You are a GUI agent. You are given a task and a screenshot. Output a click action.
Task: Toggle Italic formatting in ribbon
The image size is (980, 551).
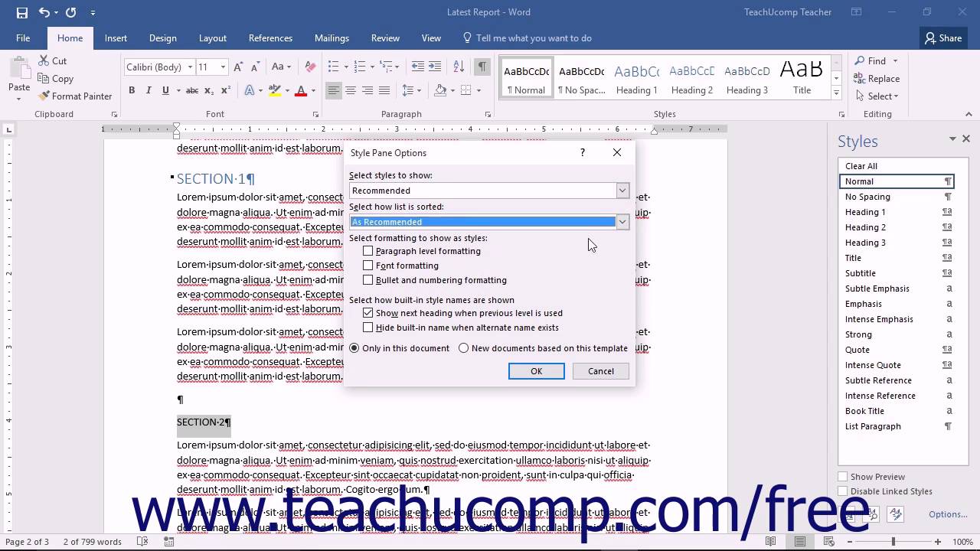pos(149,90)
